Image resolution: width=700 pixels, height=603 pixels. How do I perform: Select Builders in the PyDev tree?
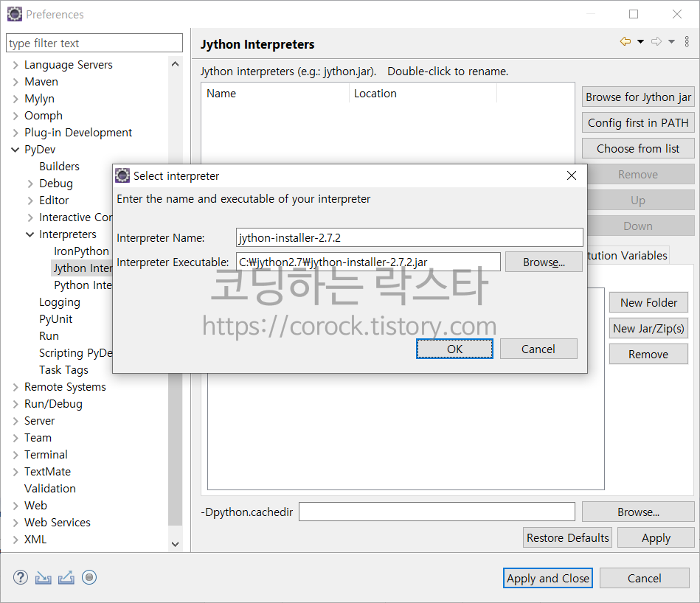(59, 167)
